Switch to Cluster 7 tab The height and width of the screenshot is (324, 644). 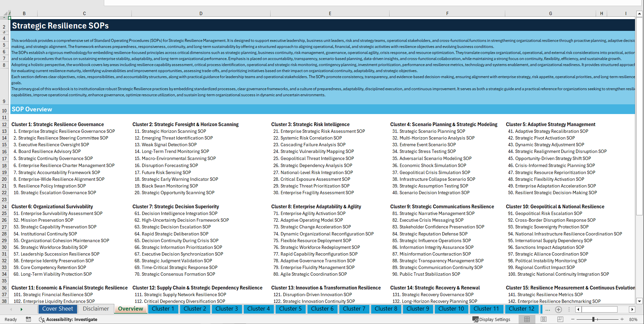click(354, 309)
